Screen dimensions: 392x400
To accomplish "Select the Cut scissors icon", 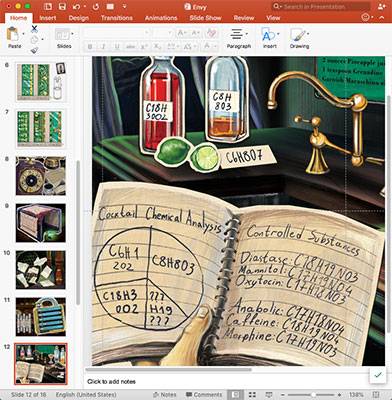I will tap(34, 29).
